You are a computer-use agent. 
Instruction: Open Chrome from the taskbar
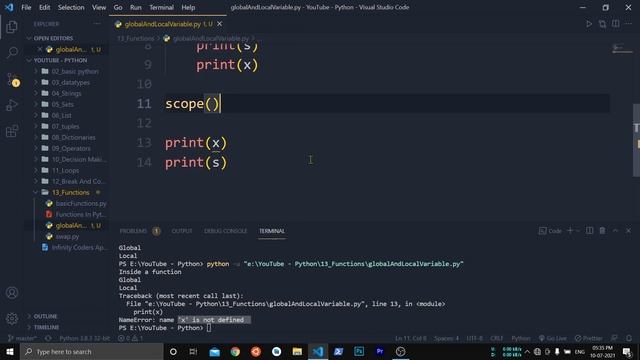(x=235, y=351)
